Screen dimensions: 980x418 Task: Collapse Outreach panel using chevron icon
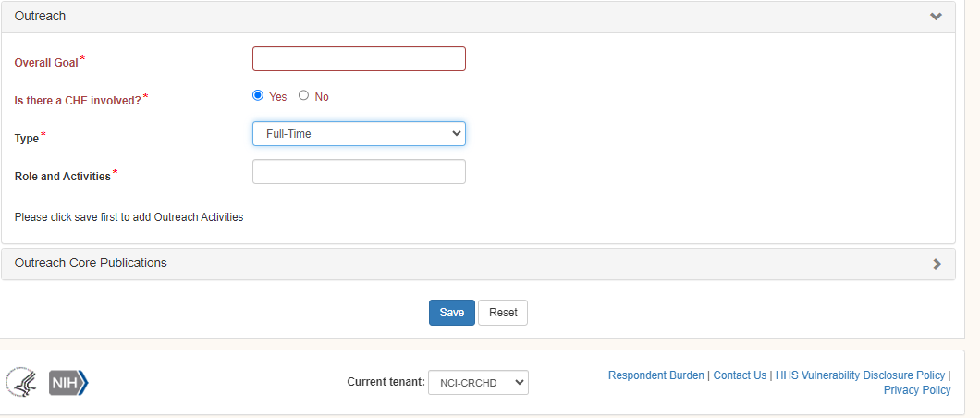coord(936,17)
